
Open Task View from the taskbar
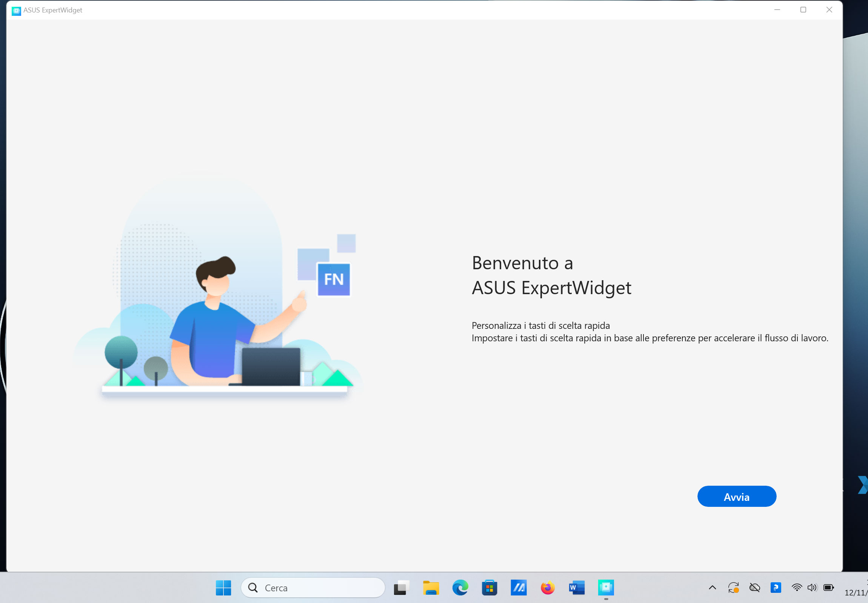tap(401, 588)
